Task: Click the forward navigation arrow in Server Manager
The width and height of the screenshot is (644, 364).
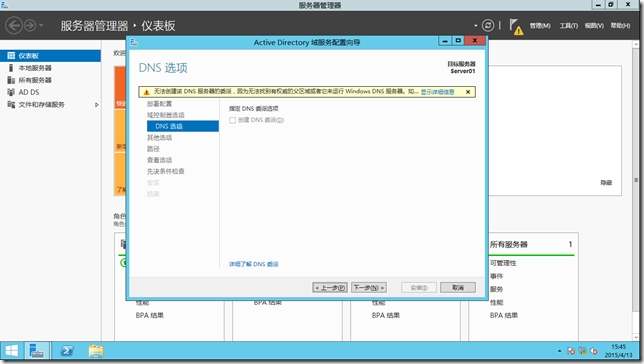Action: [30, 25]
